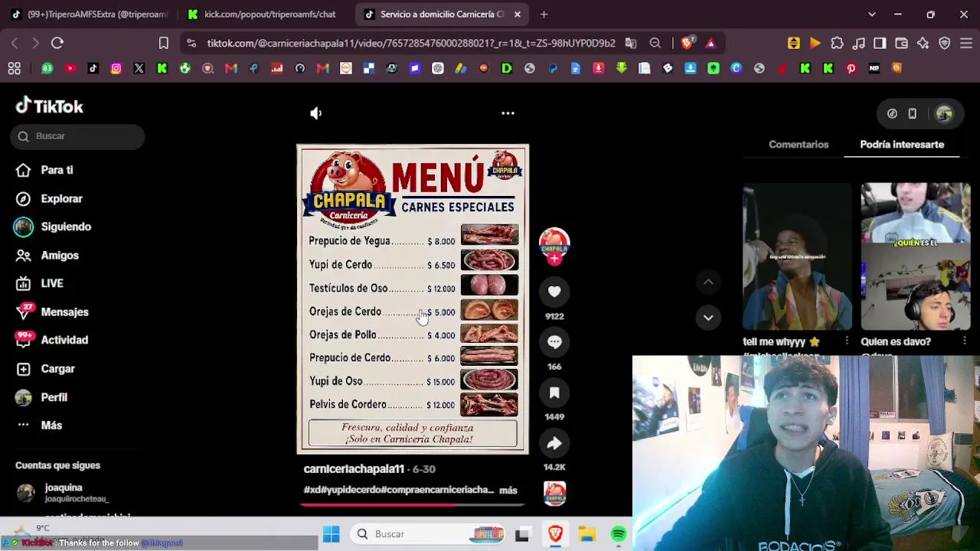Open the media control music-note icon
980x551 pixels.
pos(859,44)
